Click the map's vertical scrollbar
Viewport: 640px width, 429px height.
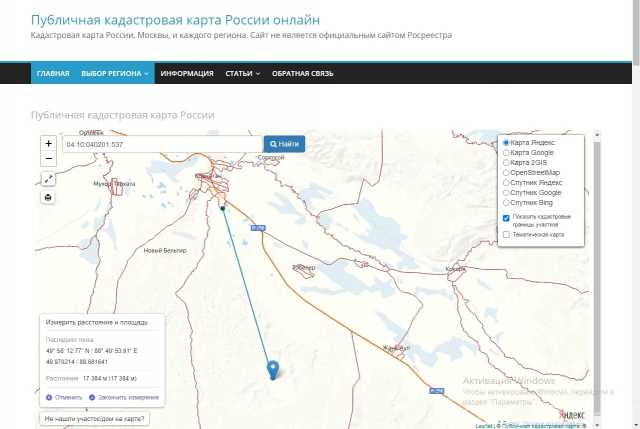click(x=597, y=278)
